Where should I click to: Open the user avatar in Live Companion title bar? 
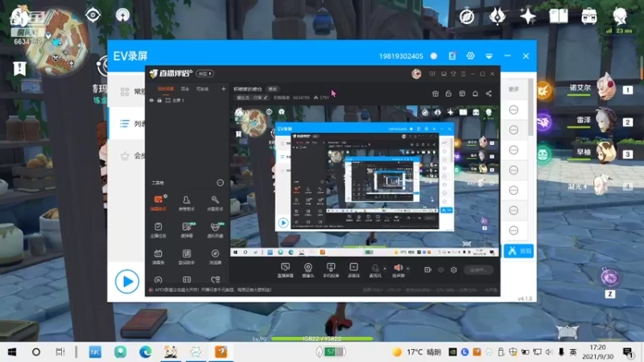point(416,74)
